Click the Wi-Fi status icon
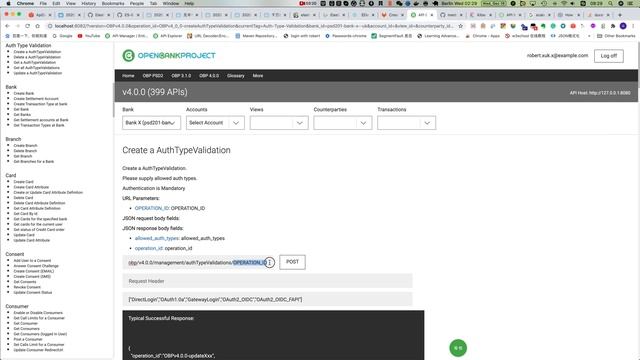 coord(564,3)
